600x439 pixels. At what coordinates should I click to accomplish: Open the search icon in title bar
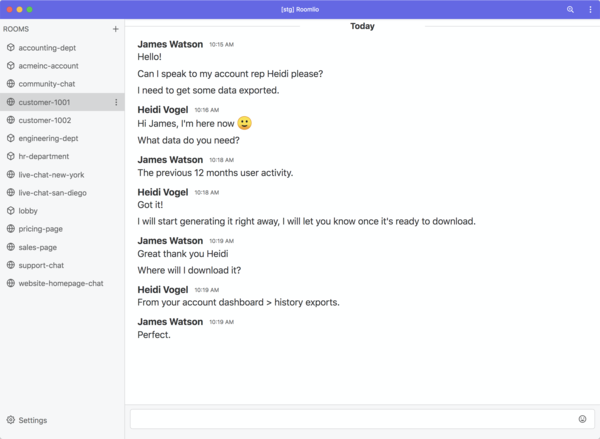(x=570, y=9)
